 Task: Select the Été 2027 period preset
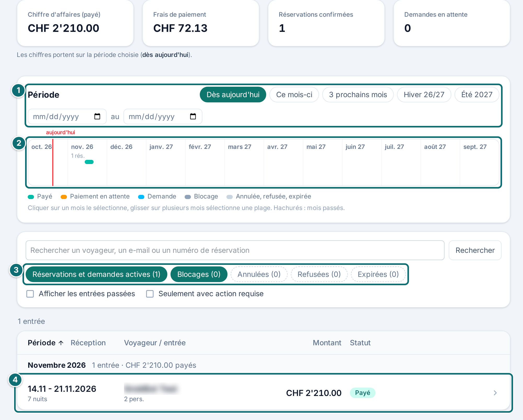pyautogui.click(x=477, y=95)
